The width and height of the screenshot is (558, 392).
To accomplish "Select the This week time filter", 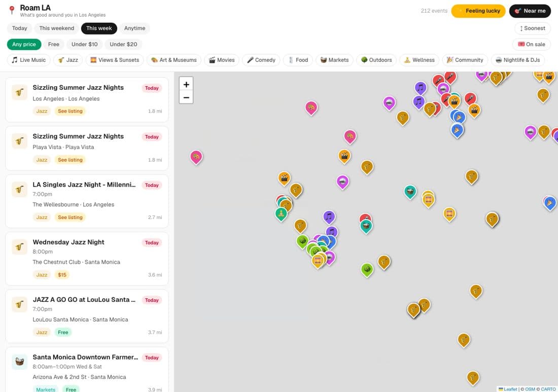I will click(99, 28).
